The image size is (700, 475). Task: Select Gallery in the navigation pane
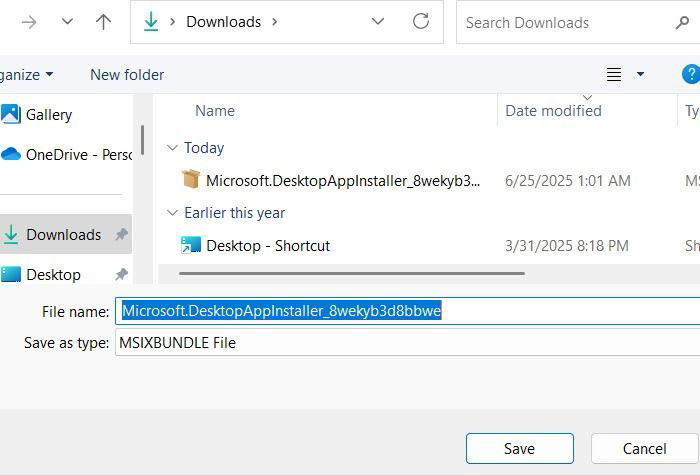point(48,114)
